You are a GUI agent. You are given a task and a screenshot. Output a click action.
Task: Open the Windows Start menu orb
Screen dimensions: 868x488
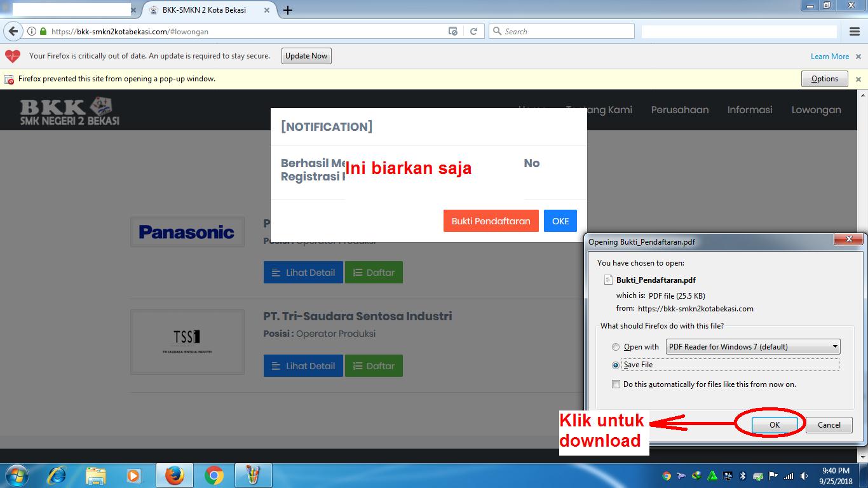16,475
